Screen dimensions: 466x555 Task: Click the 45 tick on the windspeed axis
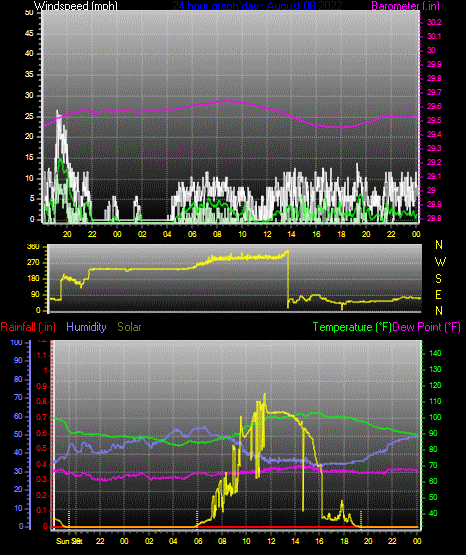pyautogui.click(x=29, y=34)
